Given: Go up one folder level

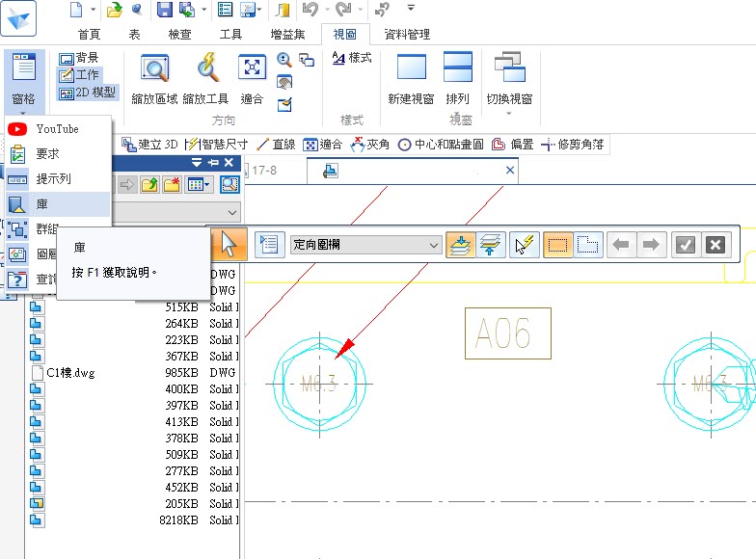Looking at the screenshot, I should click(149, 185).
